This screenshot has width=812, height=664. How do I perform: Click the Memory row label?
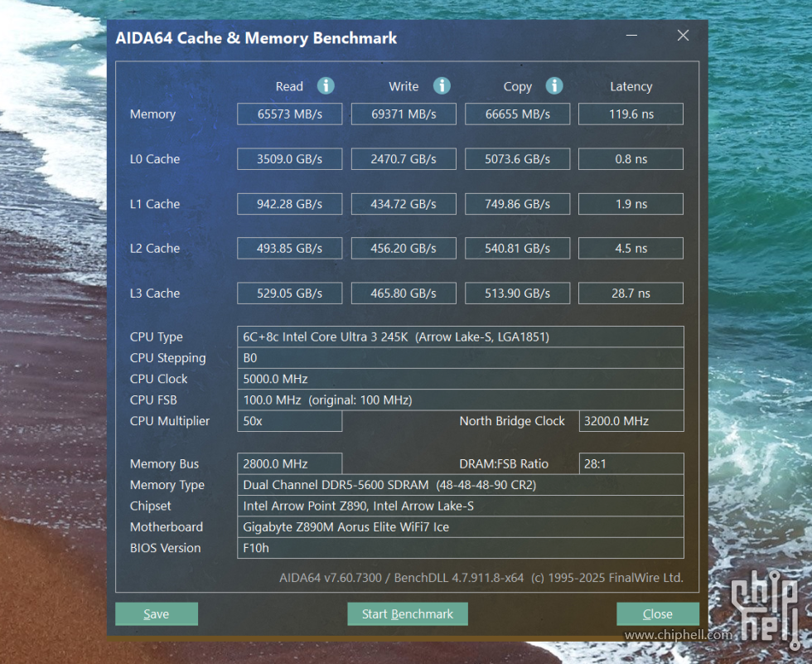click(152, 114)
